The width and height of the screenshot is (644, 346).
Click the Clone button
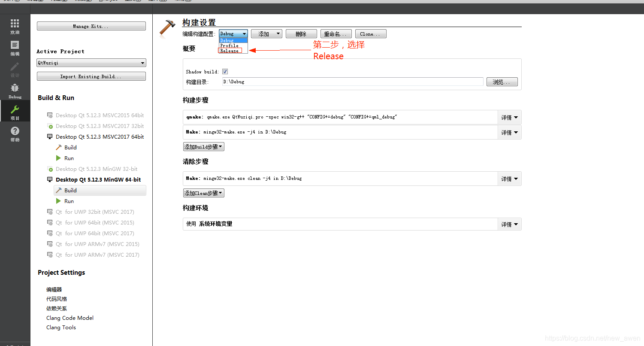coord(371,34)
